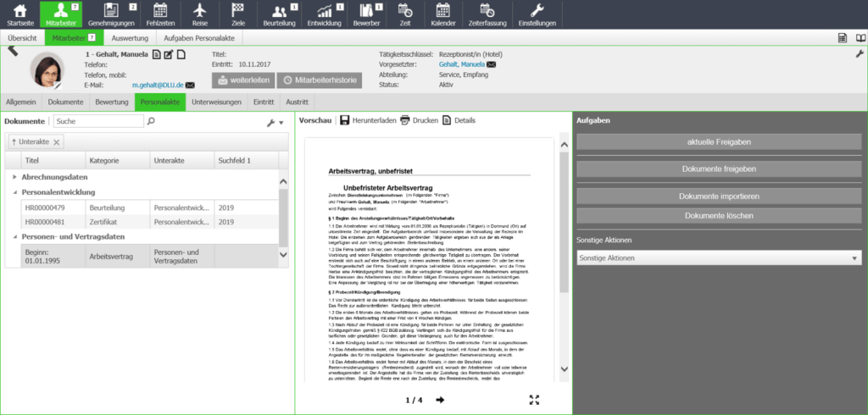Open the m.gehalt@DLU.de email link
Image resolution: width=868 pixels, height=415 pixels.
pos(159,86)
